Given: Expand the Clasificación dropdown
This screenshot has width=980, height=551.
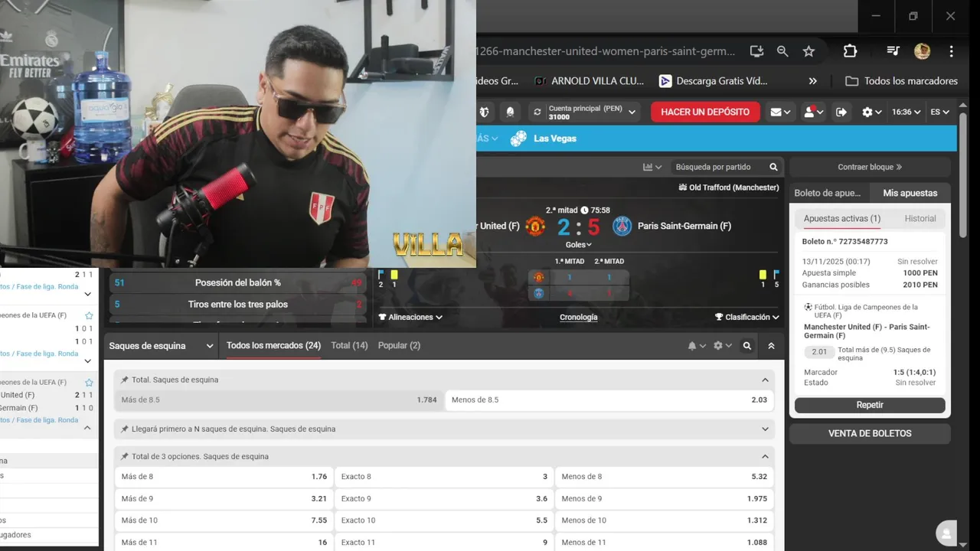Looking at the screenshot, I should (746, 317).
